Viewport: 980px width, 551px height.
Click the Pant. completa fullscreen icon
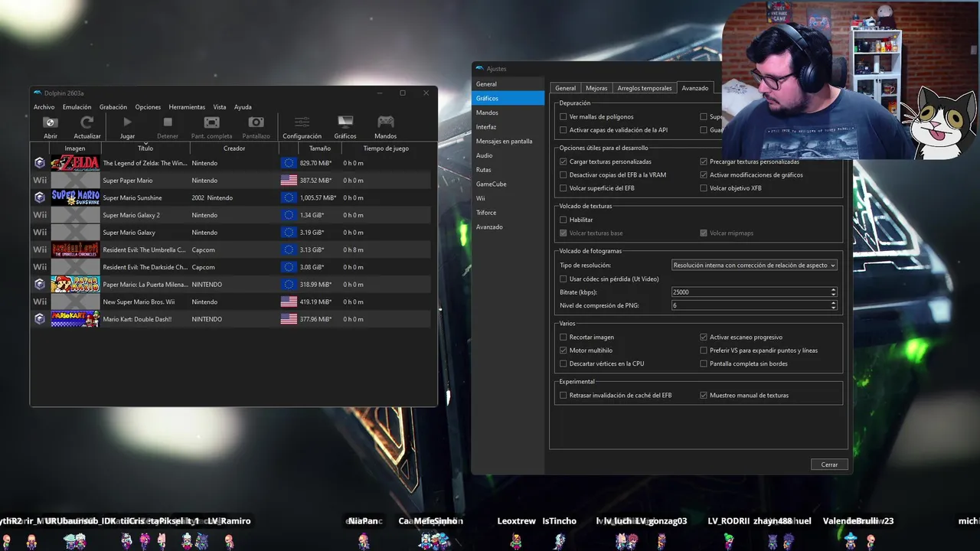coord(211,122)
